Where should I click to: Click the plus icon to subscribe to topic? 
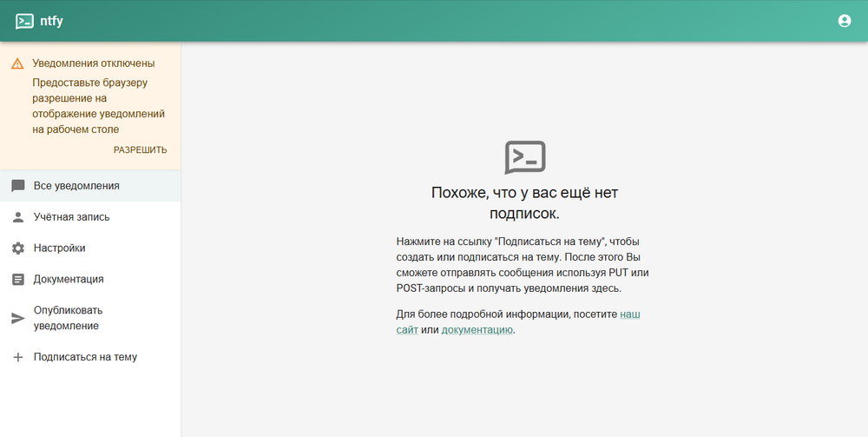[17, 357]
